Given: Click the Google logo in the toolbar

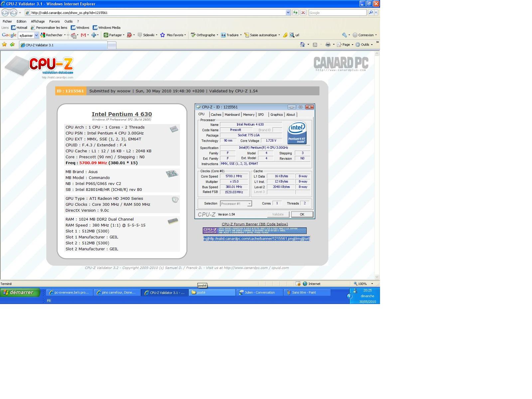Looking at the screenshot, I should [9, 35].
